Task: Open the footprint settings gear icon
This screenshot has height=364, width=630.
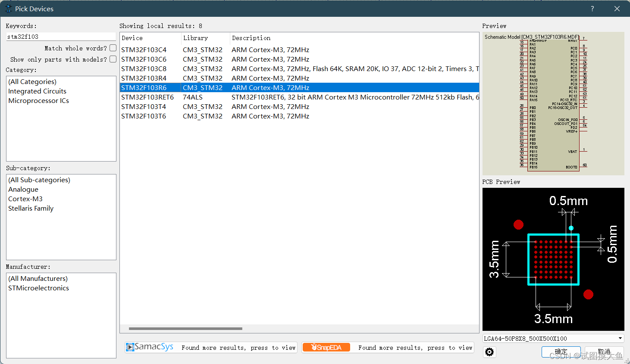Action: (489, 352)
